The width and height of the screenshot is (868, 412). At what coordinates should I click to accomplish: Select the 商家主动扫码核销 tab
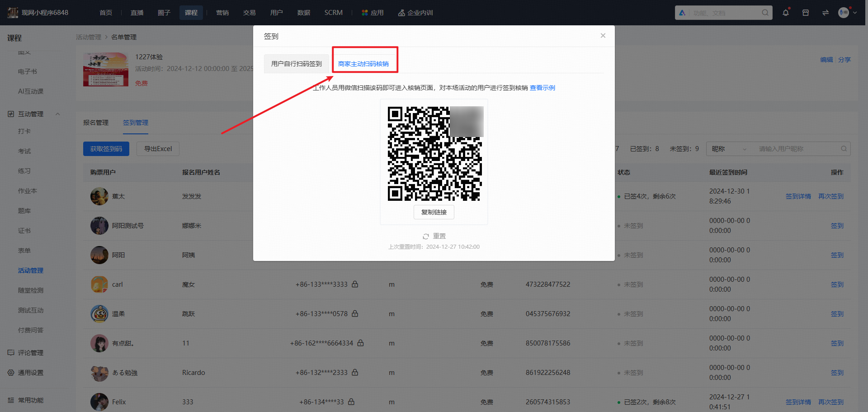click(x=363, y=64)
